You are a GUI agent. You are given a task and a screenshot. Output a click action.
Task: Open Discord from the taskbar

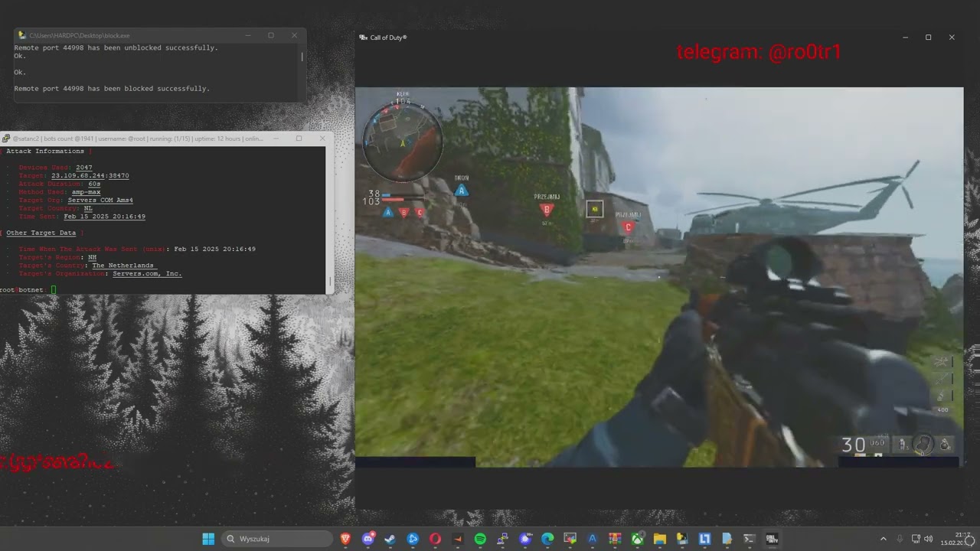click(x=368, y=539)
